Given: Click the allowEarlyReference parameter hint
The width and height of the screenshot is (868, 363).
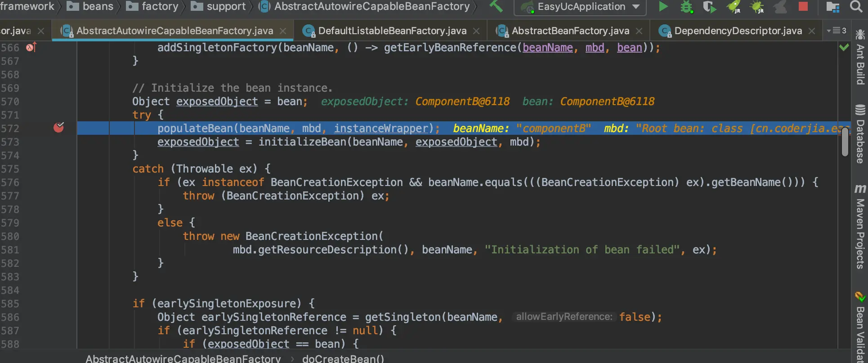Looking at the screenshot, I should point(564,317).
